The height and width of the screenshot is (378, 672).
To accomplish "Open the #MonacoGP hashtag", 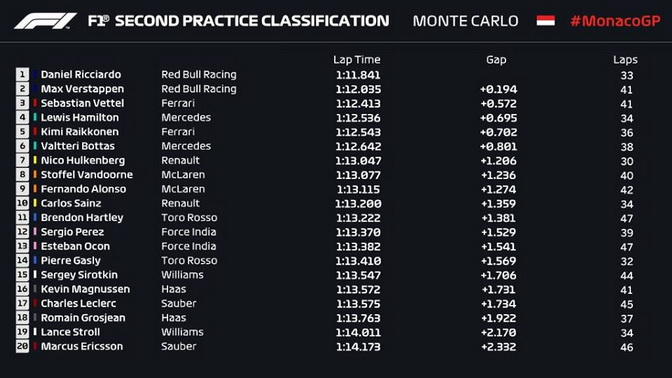I will [x=615, y=21].
